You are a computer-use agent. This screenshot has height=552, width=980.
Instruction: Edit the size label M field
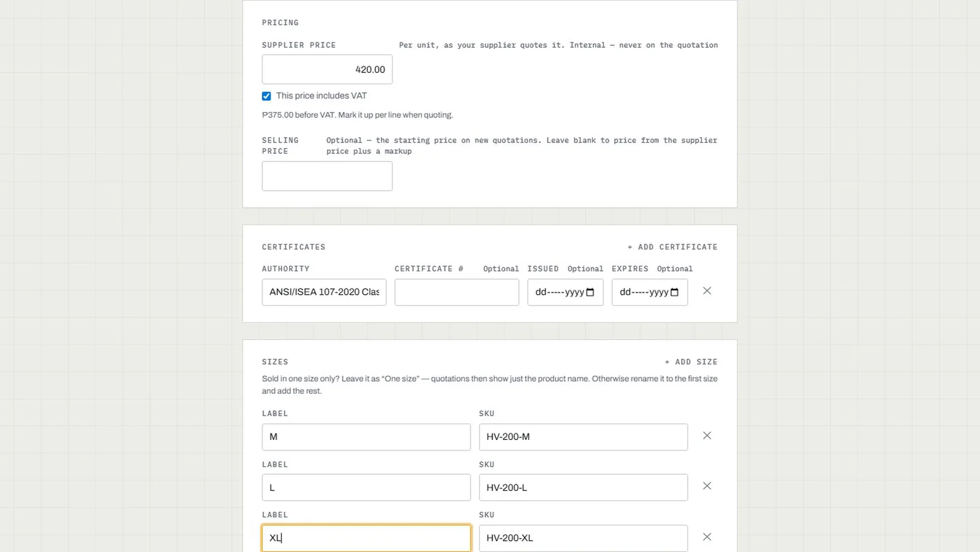point(366,437)
